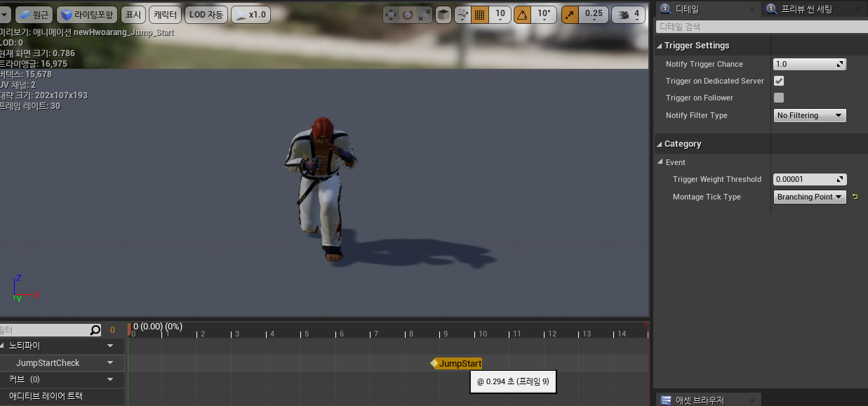Check Trigger on Follower
The image size is (868, 406).
[x=779, y=98]
